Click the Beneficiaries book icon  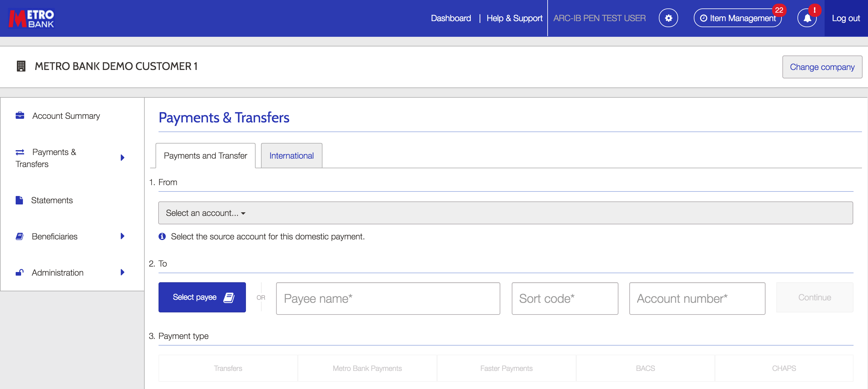point(20,236)
